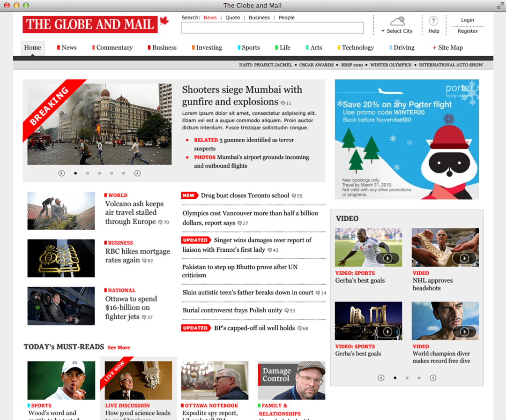The height and width of the screenshot is (420, 506).
Task: Open the Home tab
Action: 33,48
